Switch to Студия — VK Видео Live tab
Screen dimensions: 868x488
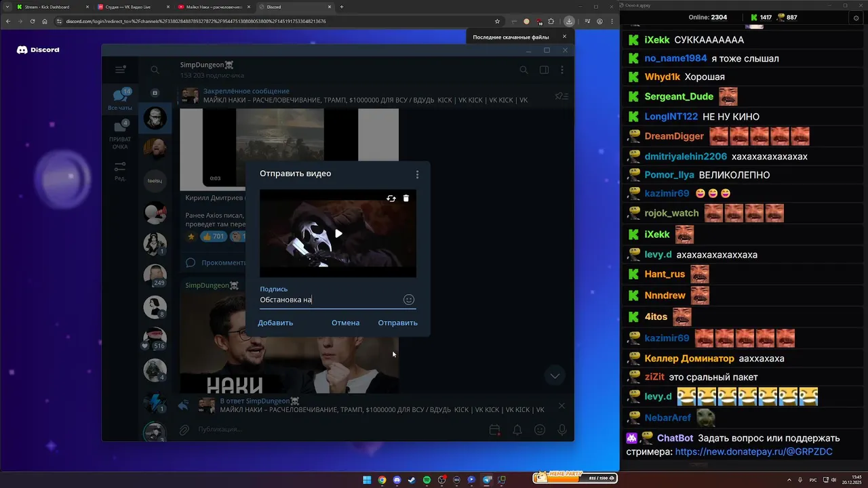[x=132, y=7]
